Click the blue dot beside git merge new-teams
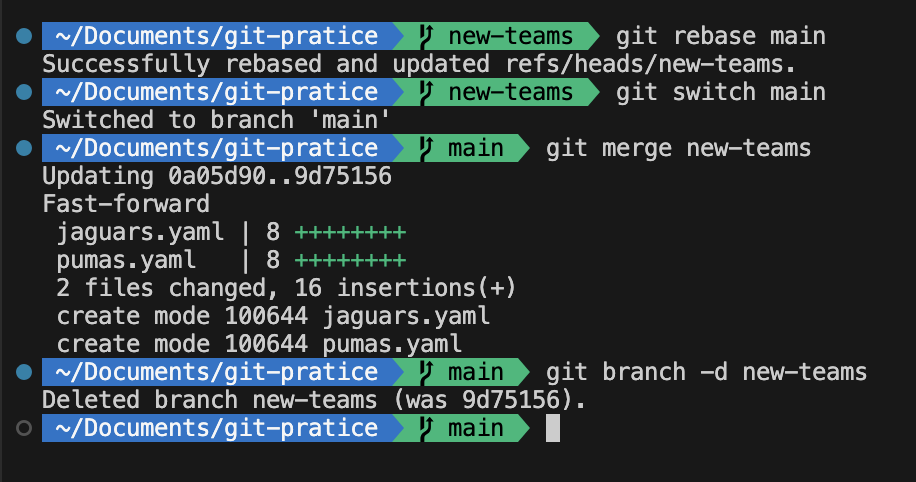 [24, 148]
